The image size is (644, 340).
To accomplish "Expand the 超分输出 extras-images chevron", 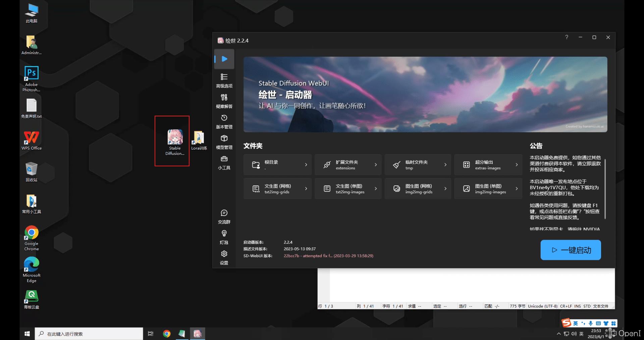I will [516, 165].
